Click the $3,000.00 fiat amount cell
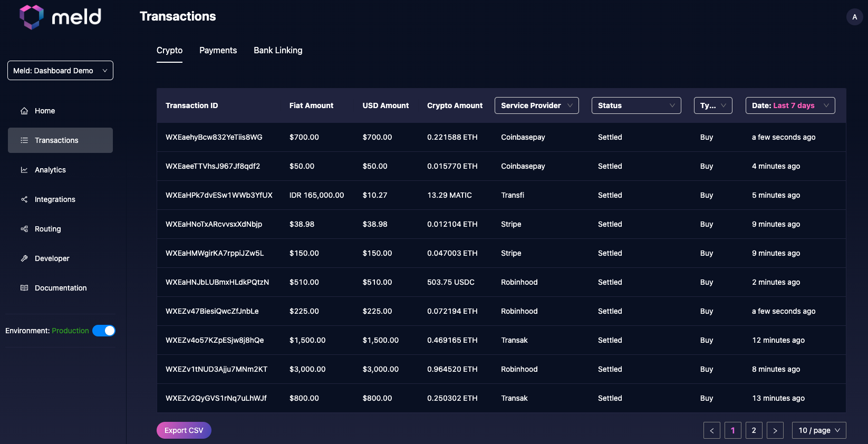Image resolution: width=868 pixels, height=444 pixels. [307, 369]
